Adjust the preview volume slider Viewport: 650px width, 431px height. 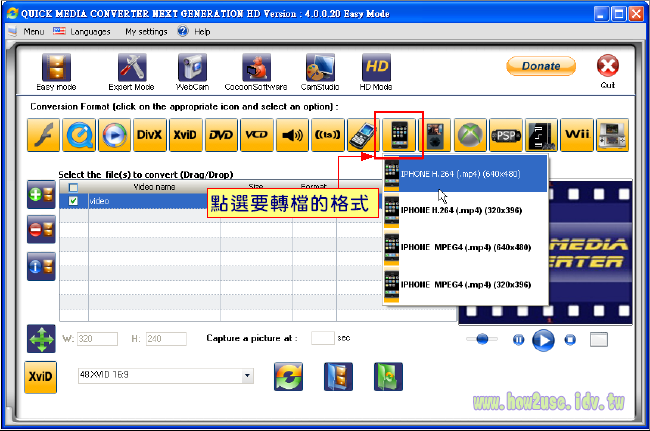tap(482, 339)
